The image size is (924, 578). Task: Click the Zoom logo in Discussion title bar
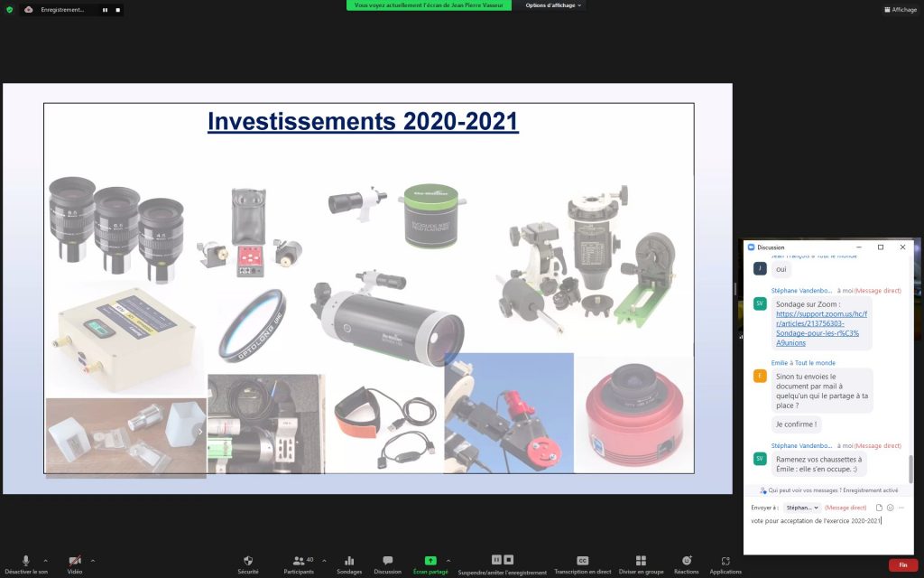click(751, 247)
